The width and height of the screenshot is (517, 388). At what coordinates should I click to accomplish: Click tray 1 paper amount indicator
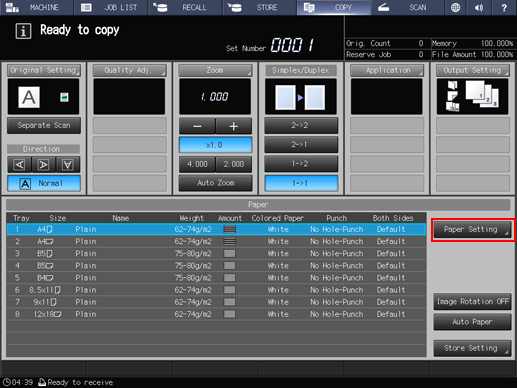tap(230, 229)
